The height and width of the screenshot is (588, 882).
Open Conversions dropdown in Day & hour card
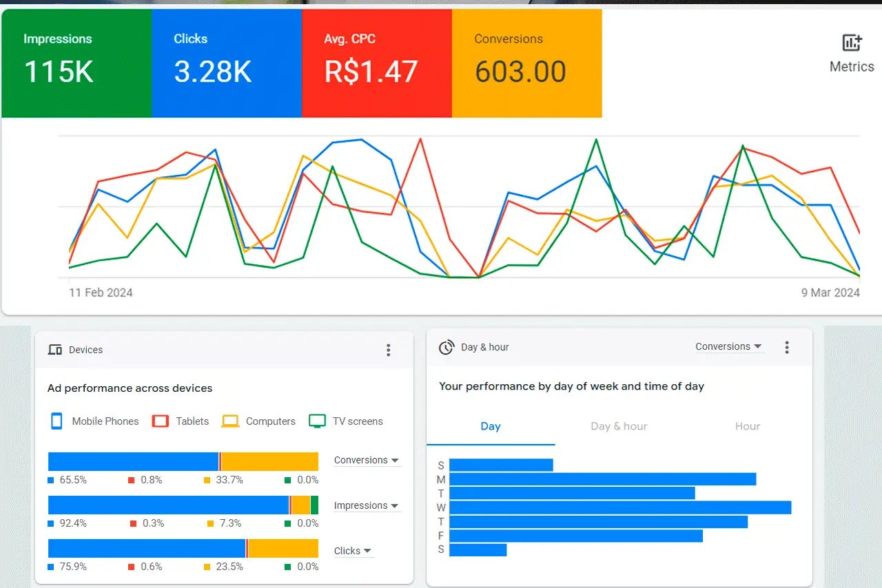coord(728,346)
